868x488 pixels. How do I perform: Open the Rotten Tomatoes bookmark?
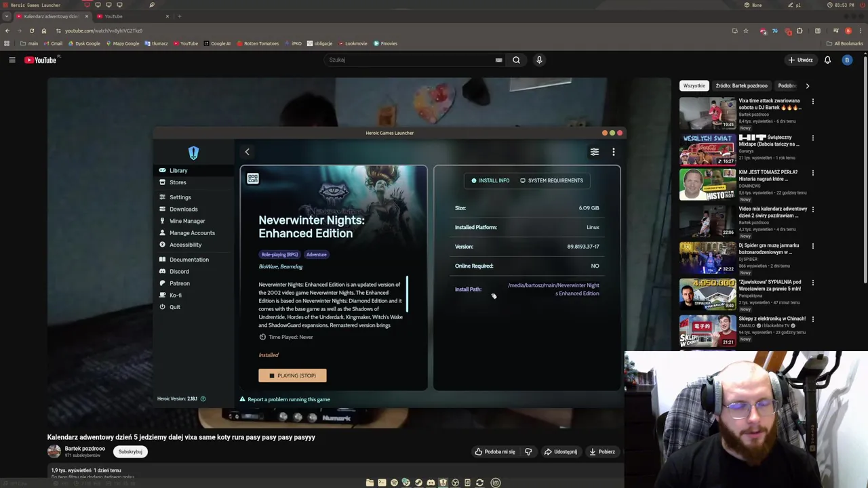258,43
